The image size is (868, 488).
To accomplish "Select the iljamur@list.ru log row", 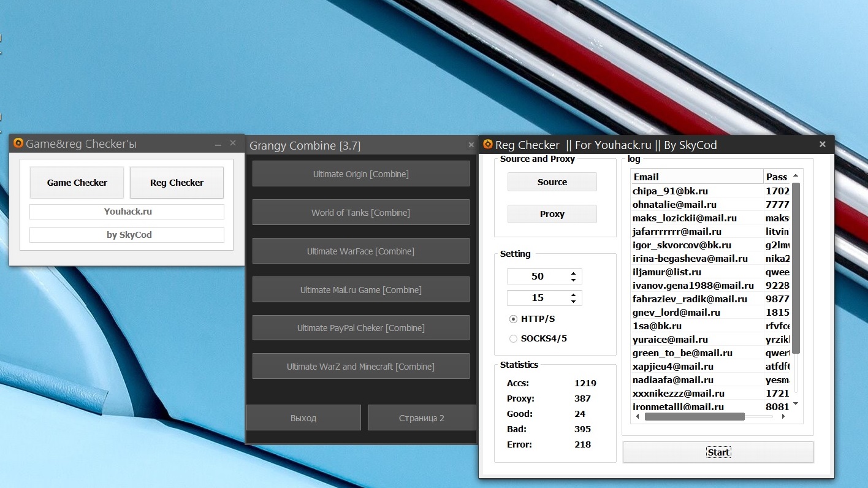I will click(711, 272).
